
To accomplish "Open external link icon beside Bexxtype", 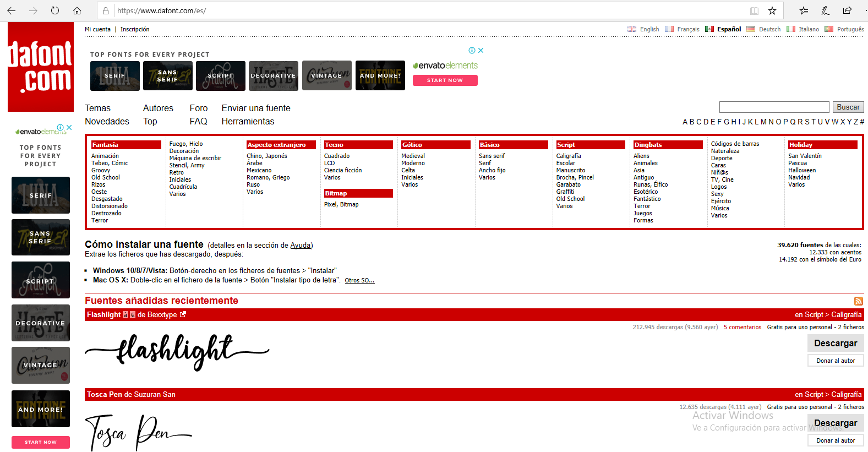I will pos(183,314).
